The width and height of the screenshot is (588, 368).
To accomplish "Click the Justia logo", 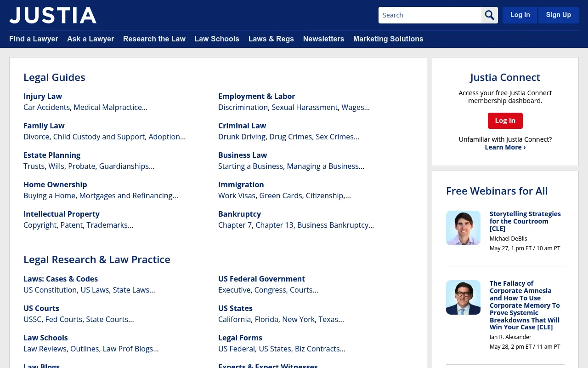I will coord(53,15).
